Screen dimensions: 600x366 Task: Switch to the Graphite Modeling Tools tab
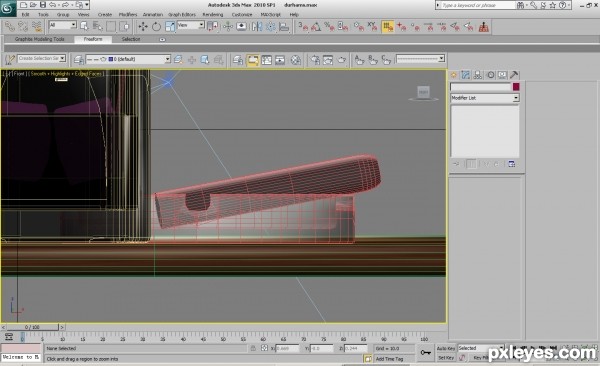tap(39, 39)
